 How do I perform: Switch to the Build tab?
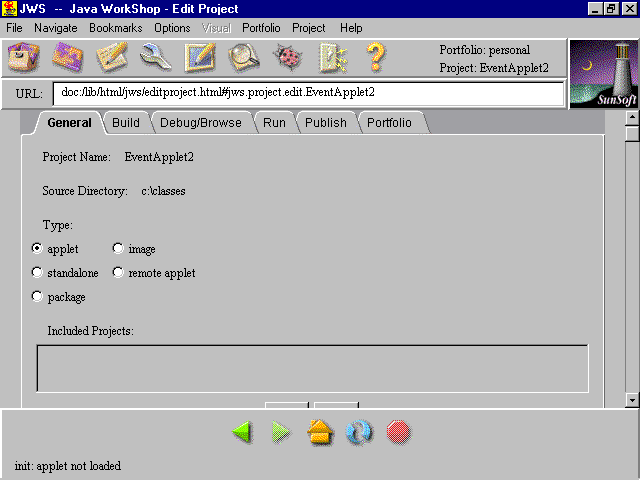coord(126,122)
